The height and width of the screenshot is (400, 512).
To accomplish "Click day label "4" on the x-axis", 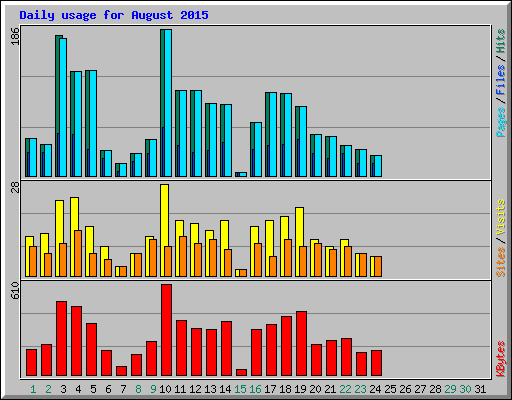I will (x=78, y=389).
